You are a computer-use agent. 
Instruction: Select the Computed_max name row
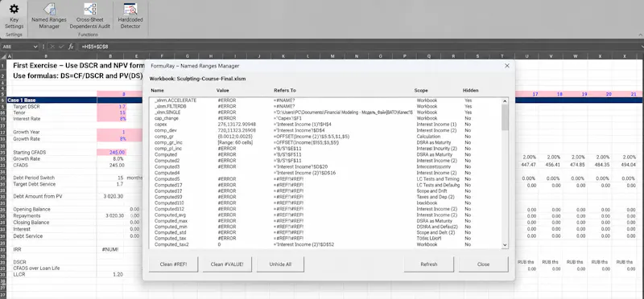(325, 221)
